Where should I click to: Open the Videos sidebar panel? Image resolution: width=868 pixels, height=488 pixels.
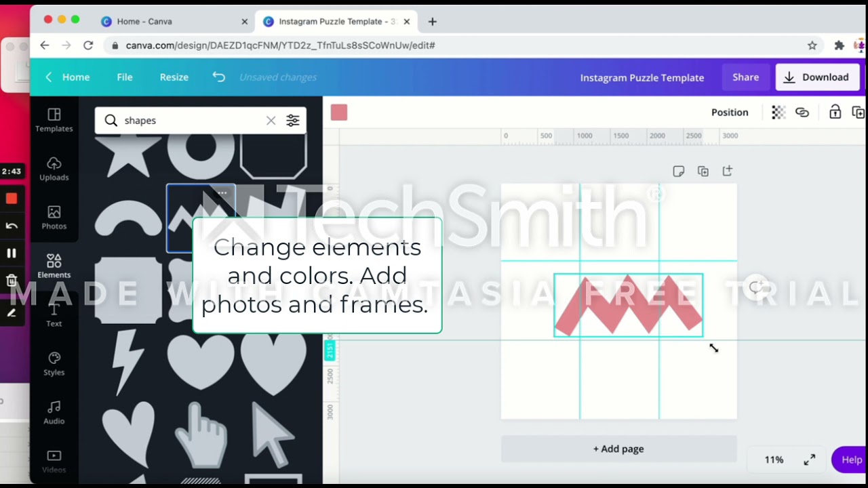click(x=54, y=462)
